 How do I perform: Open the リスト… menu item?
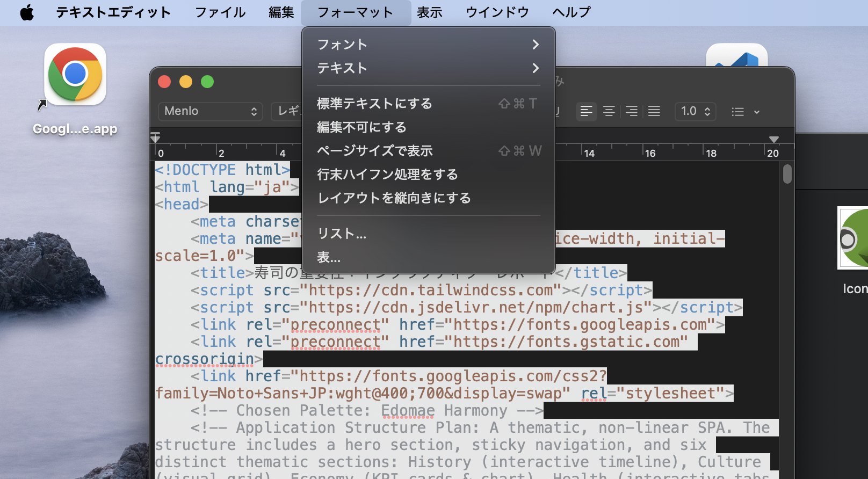(x=429, y=234)
